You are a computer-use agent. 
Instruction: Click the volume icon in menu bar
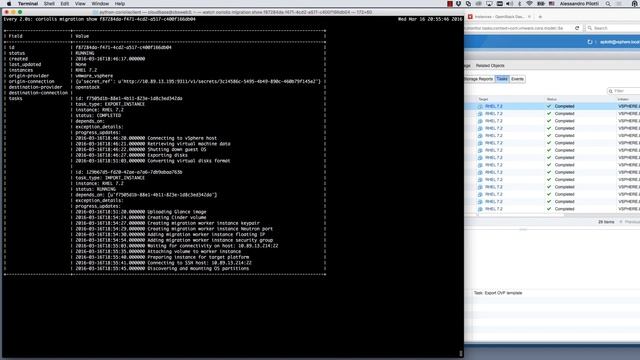pyautogui.click(x=509, y=4)
